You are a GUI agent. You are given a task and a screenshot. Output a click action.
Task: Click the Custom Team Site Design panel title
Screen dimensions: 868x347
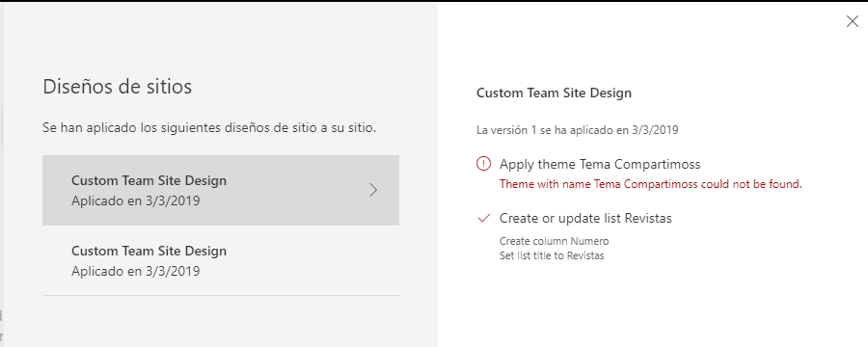pos(554,93)
